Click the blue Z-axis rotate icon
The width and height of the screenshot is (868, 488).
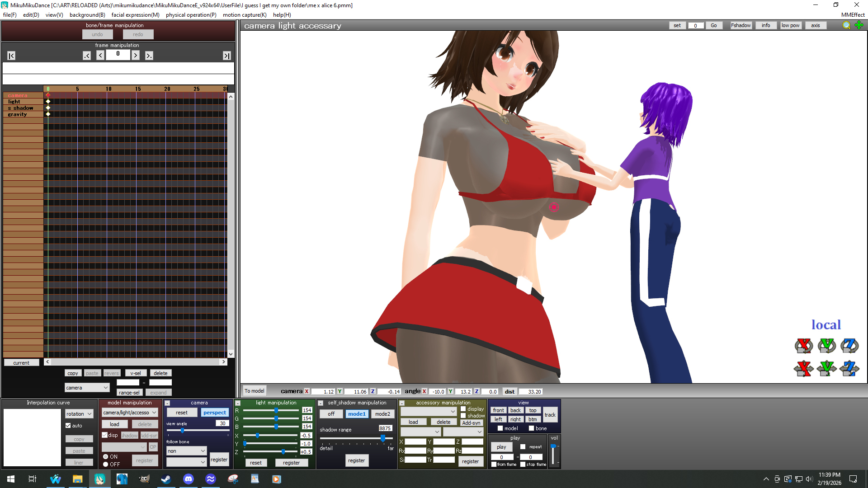coord(849,346)
